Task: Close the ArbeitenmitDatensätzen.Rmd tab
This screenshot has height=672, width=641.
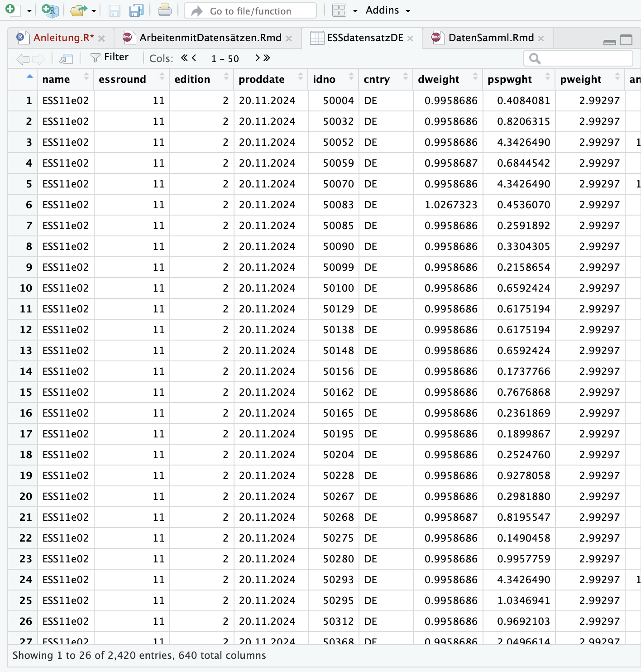Action: [289, 38]
